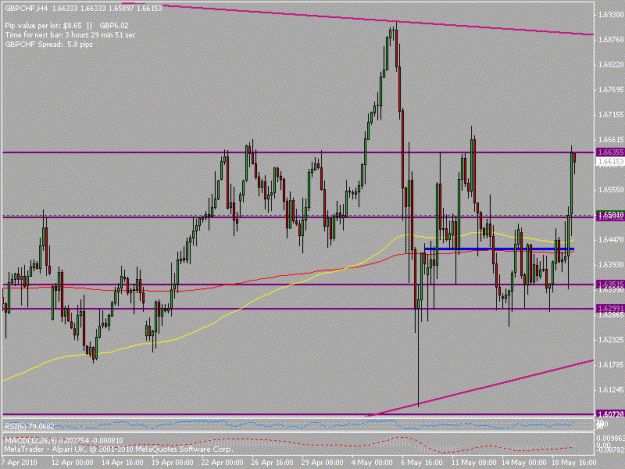The width and height of the screenshot is (625, 469).
Task: Click the 1.67155 price axis value
Action: (x=611, y=115)
